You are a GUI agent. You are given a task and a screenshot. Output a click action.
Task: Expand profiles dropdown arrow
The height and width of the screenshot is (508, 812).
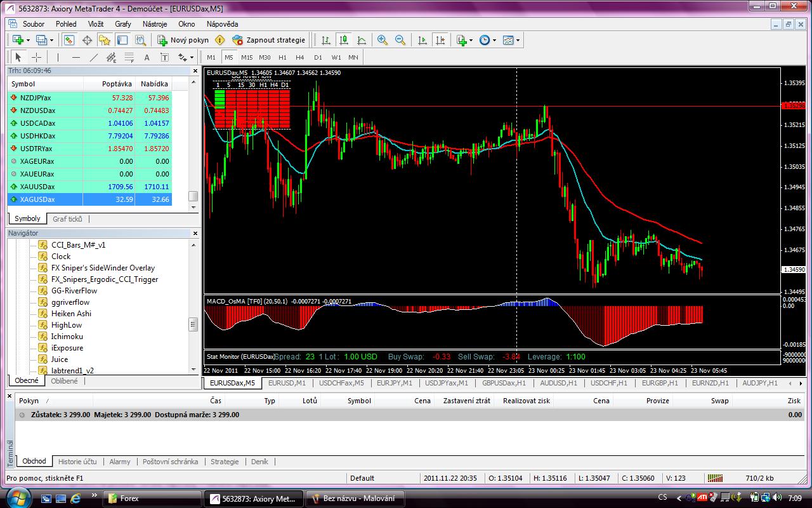pos(52,40)
